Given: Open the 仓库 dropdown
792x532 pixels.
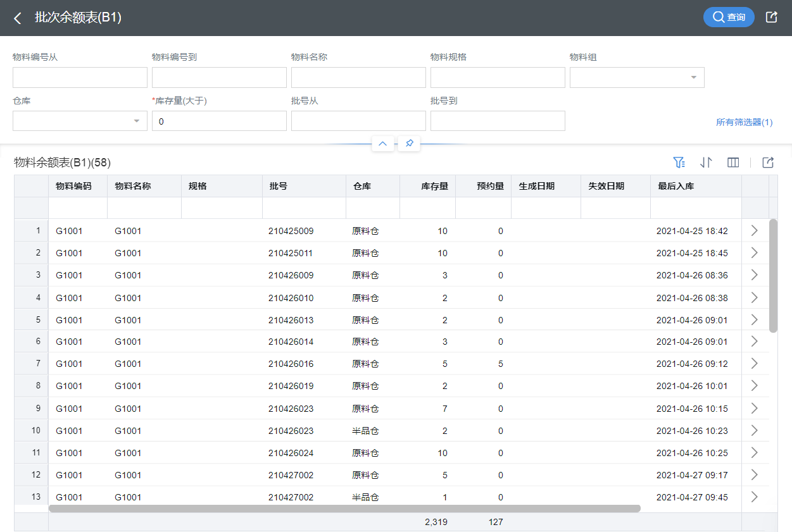Looking at the screenshot, I should pyautogui.click(x=80, y=121).
